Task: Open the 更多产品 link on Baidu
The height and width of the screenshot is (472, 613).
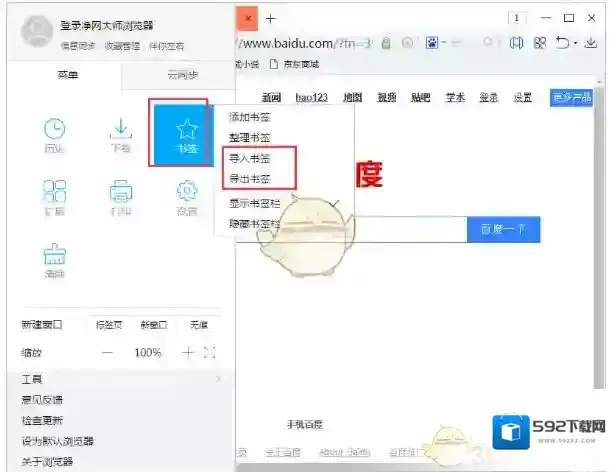Action: (571, 97)
